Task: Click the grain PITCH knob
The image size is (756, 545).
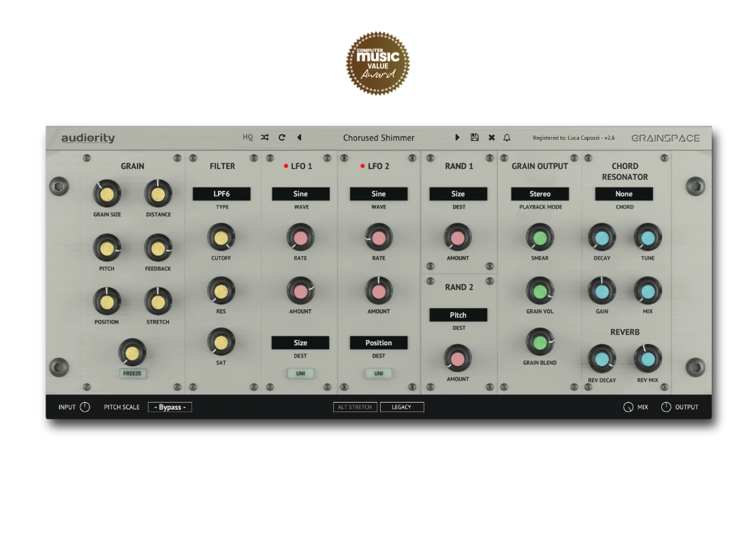Action: coord(107,249)
